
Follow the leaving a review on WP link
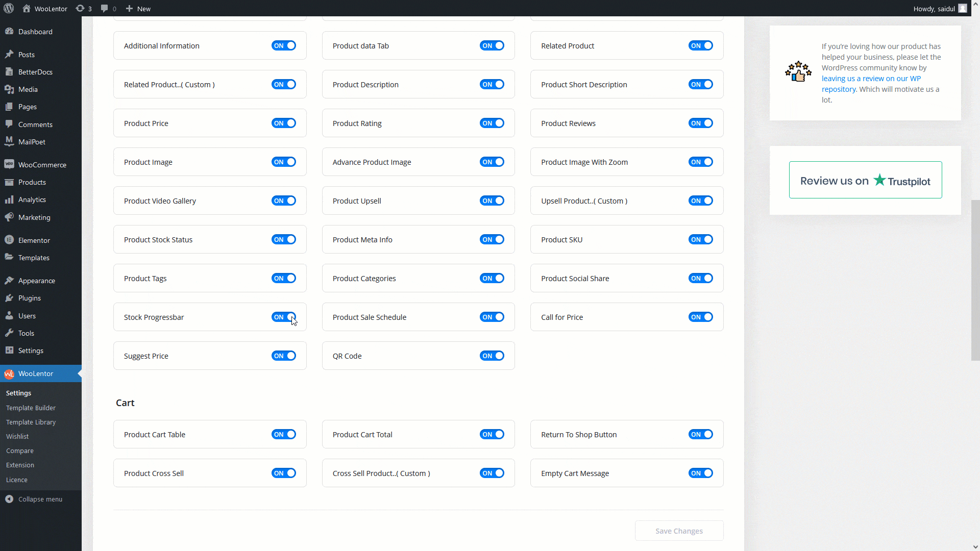(x=871, y=79)
